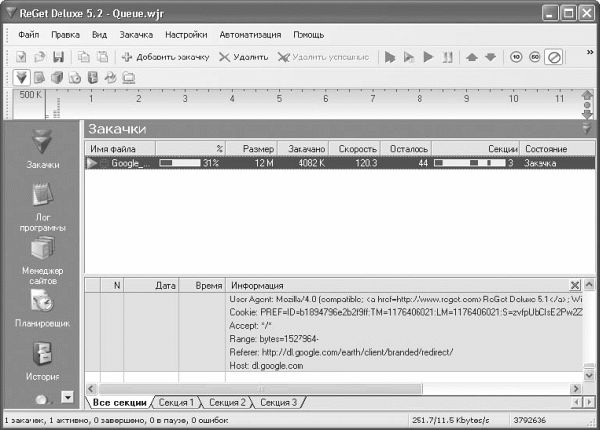600x430 pixels.
Task: Toggle the 60 speed limit mode button
Action: pyautogui.click(x=535, y=57)
